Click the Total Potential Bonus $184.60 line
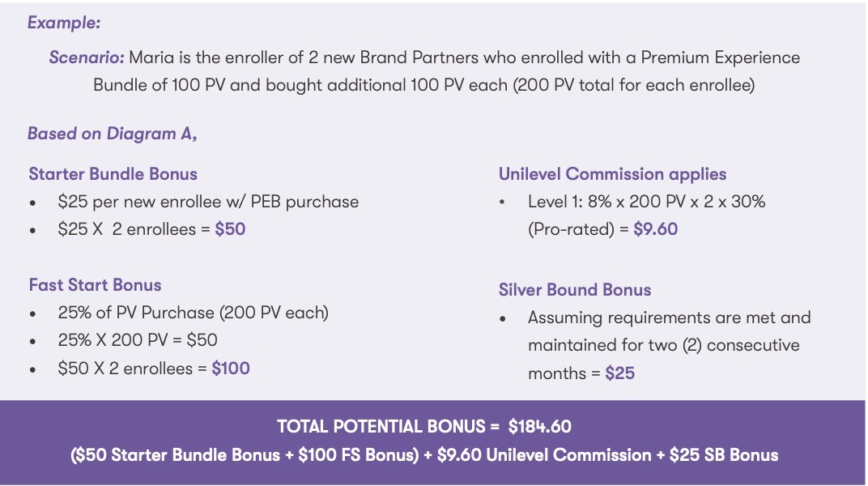This screenshot has width=868, height=486. coord(424,426)
